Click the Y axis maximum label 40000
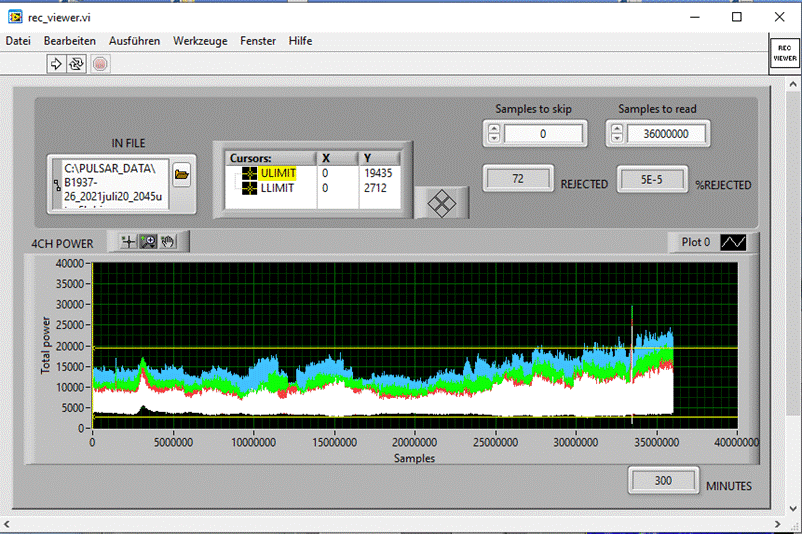The height and width of the screenshot is (534, 802). click(70, 263)
